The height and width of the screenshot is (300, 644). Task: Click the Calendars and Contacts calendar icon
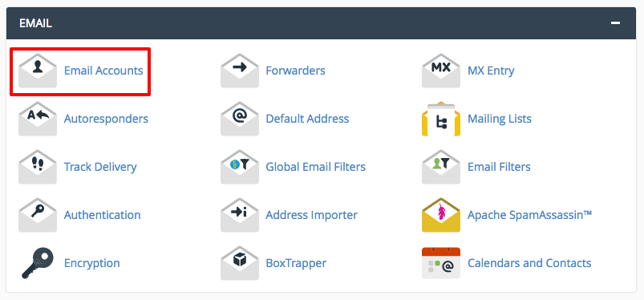coord(441,263)
